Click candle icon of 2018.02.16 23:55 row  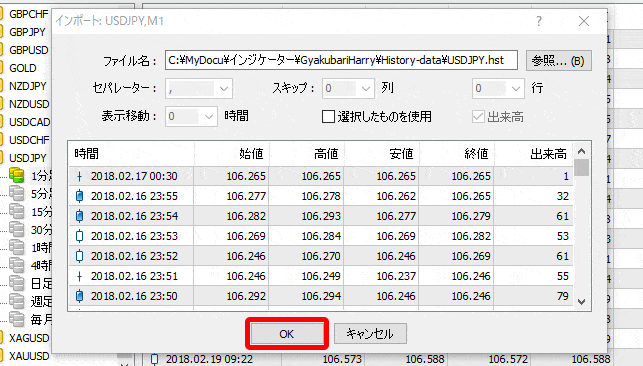pos(80,196)
